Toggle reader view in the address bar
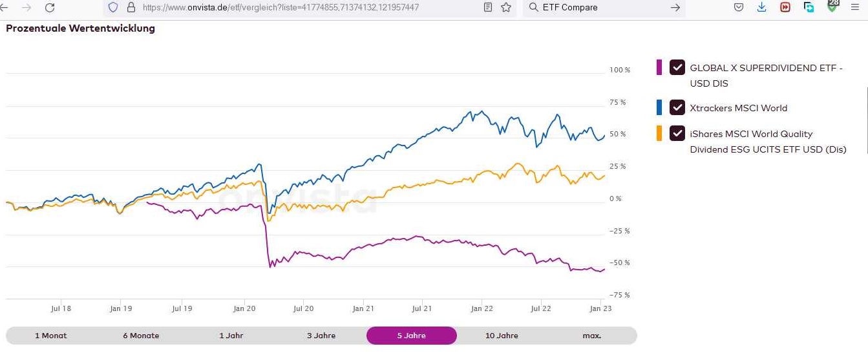The height and width of the screenshot is (355, 868). point(488,8)
